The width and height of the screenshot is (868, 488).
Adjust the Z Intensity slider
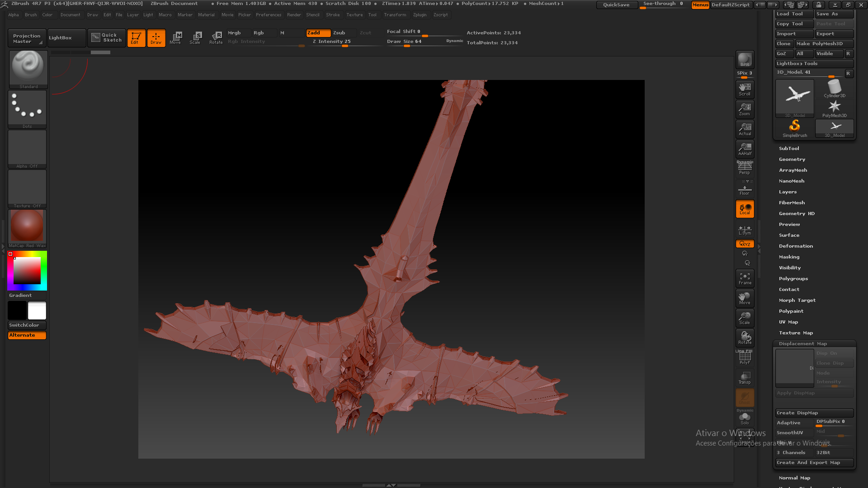pyautogui.click(x=344, y=42)
